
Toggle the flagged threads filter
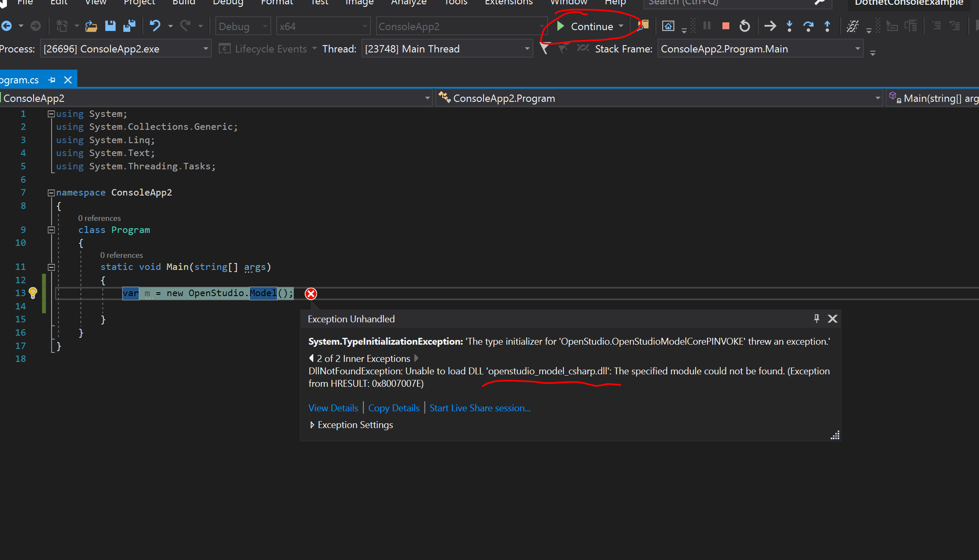click(544, 49)
